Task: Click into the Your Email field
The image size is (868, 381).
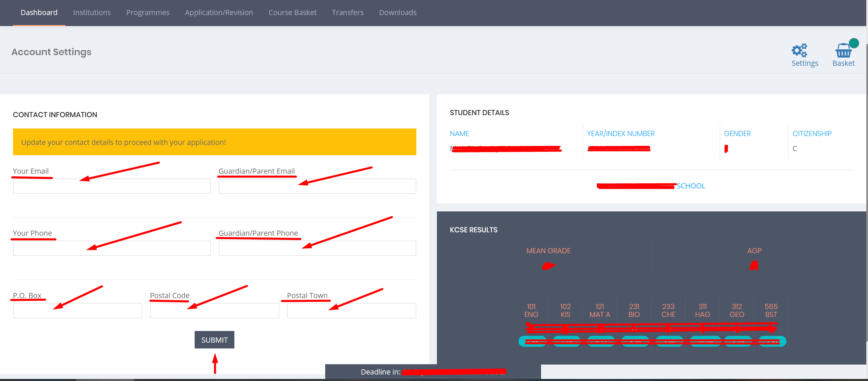Action: pyautogui.click(x=112, y=186)
